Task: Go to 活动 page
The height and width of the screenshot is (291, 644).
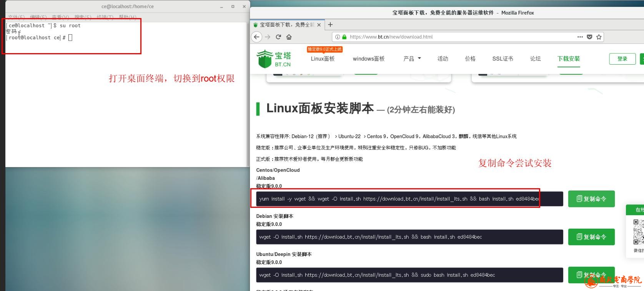Action: coord(443,59)
